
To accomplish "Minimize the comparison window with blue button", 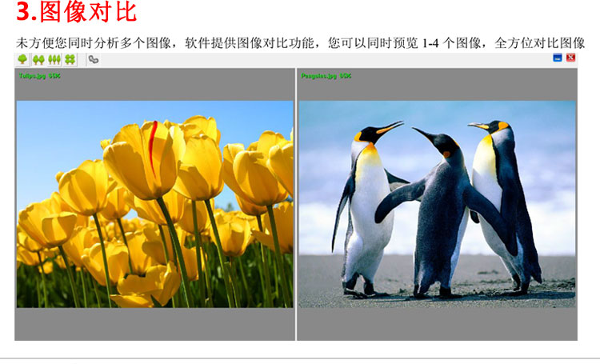I will tap(557, 58).
